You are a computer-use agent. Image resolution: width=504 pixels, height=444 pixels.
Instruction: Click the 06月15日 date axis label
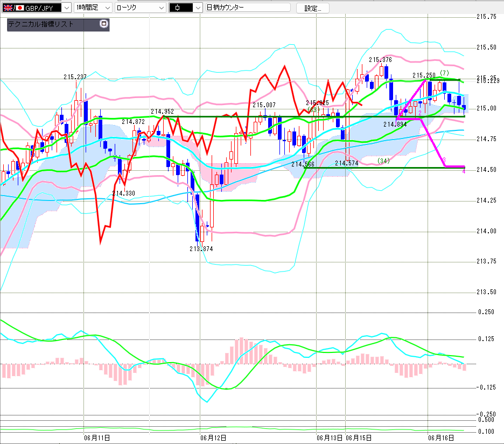(359, 438)
